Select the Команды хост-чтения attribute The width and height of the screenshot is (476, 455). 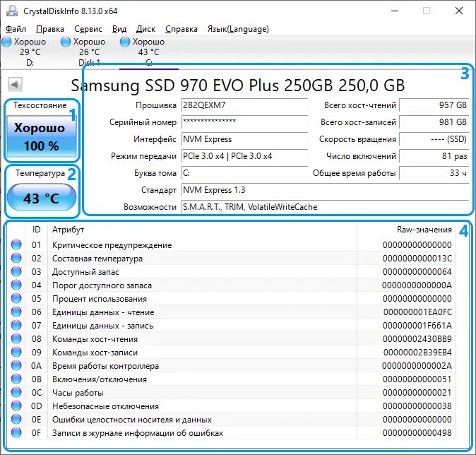[95, 339]
